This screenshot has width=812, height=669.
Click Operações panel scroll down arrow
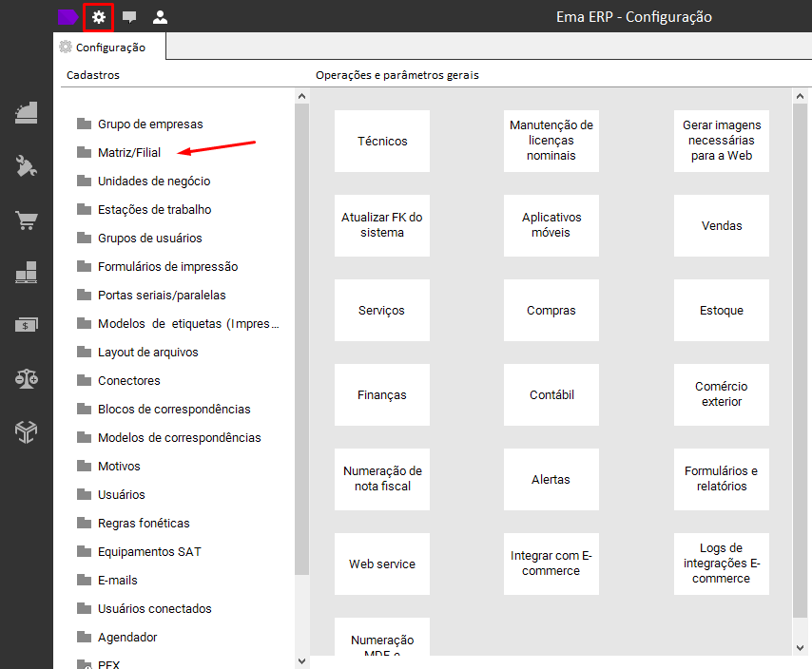[x=800, y=648]
